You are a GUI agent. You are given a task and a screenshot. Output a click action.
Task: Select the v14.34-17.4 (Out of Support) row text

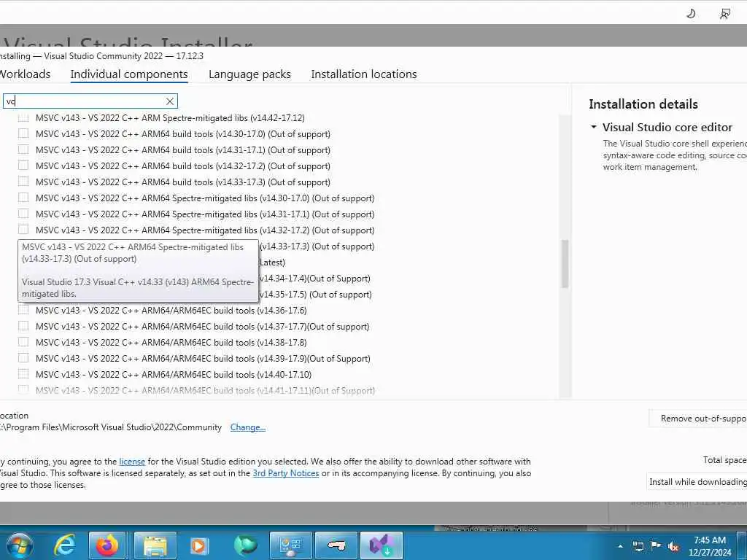pos(315,278)
